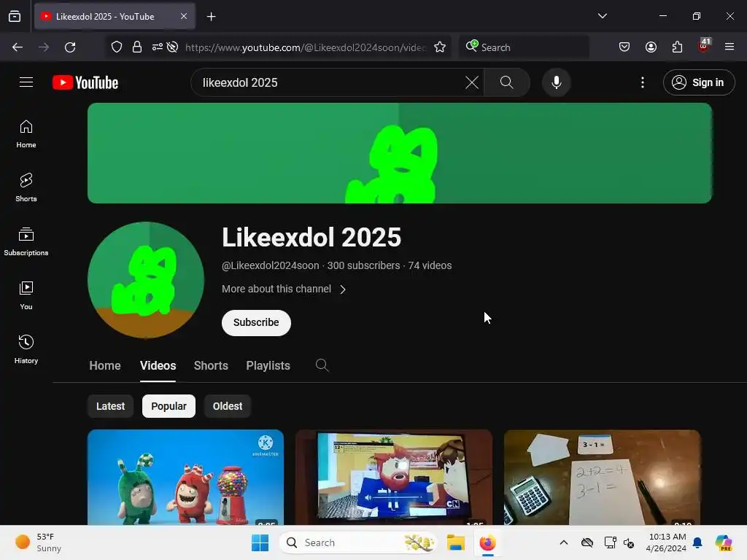The image size is (747, 560).
Task: Sort videos by Popular
Action: coord(169,406)
